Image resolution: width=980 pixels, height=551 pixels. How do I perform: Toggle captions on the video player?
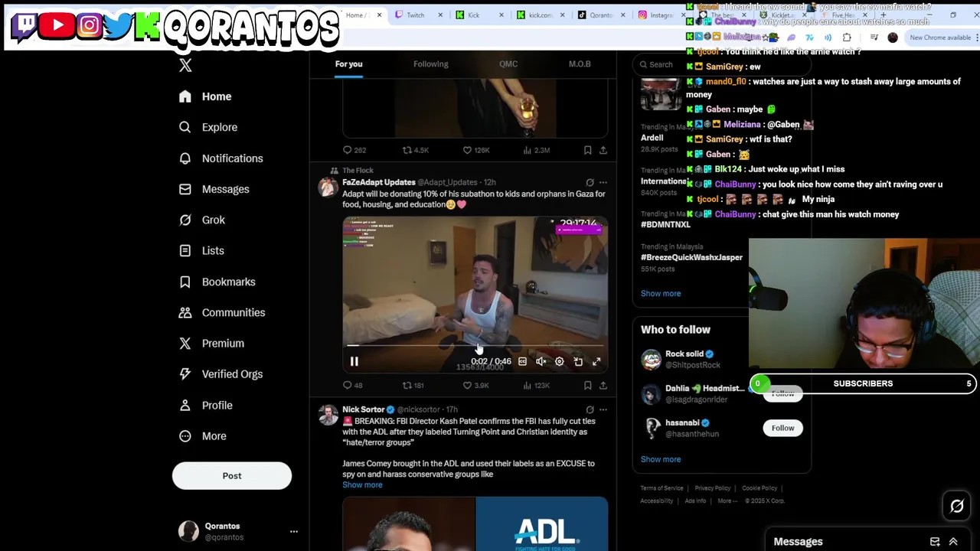522,361
